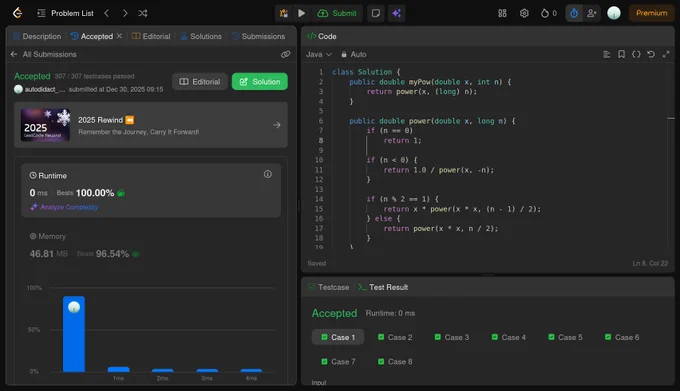680x391 pixels.
Task: Click the format code icon
Action: tap(607, 54)
